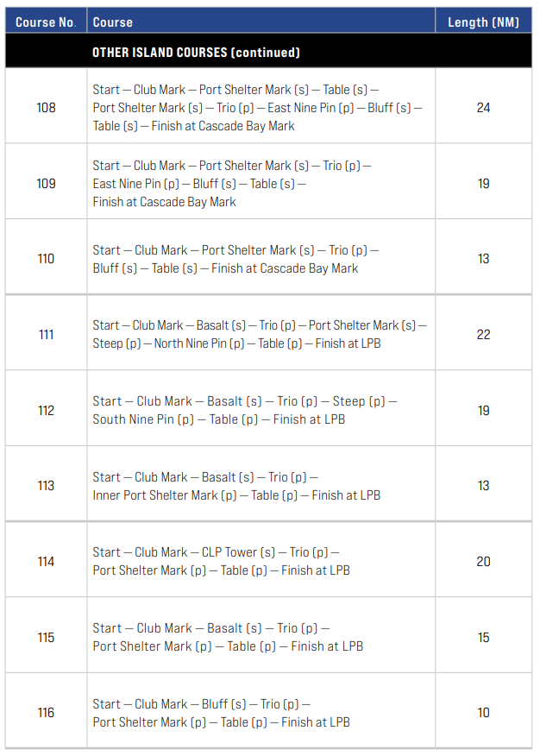Click course number 113
Screen dimensions: 540x756
click(x=47, y=486)
